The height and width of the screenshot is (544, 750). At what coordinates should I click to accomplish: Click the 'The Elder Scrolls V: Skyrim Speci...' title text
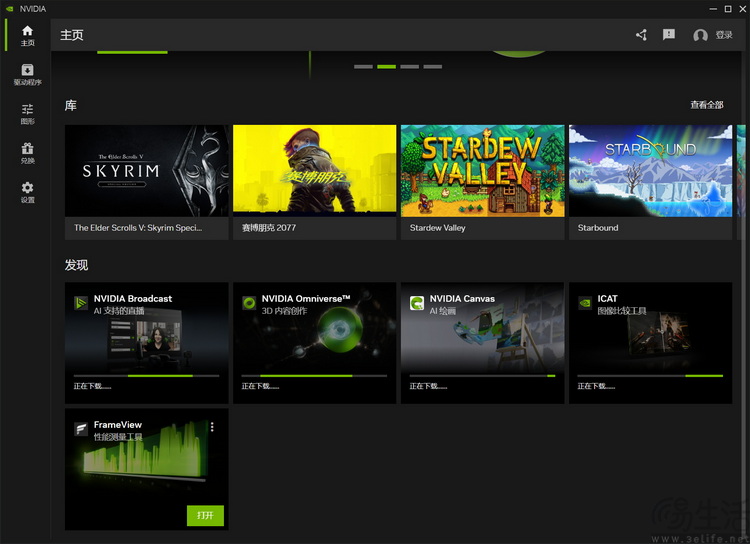[138, 228]
